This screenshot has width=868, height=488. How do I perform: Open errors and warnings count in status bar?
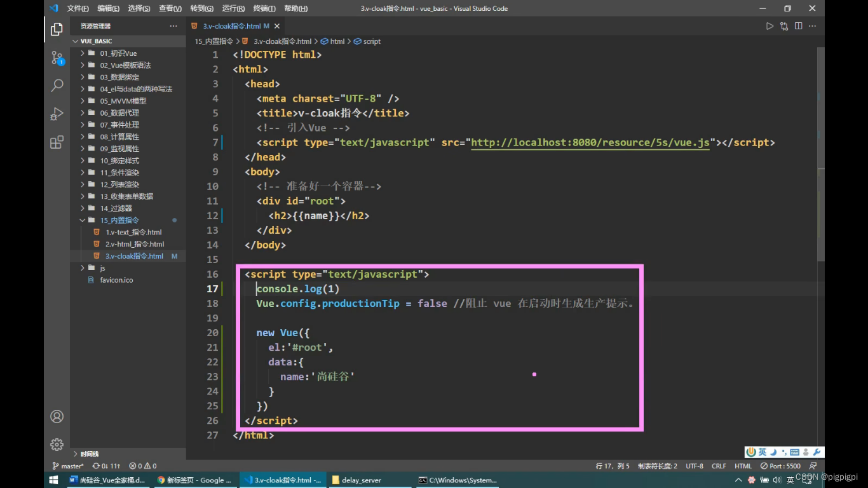pyautogui.click(x=143, y=466)
